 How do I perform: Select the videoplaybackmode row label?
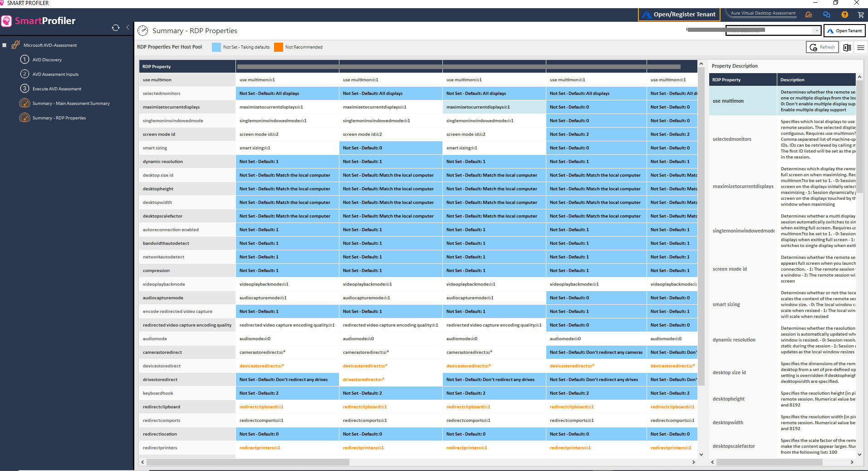(187, 284)
